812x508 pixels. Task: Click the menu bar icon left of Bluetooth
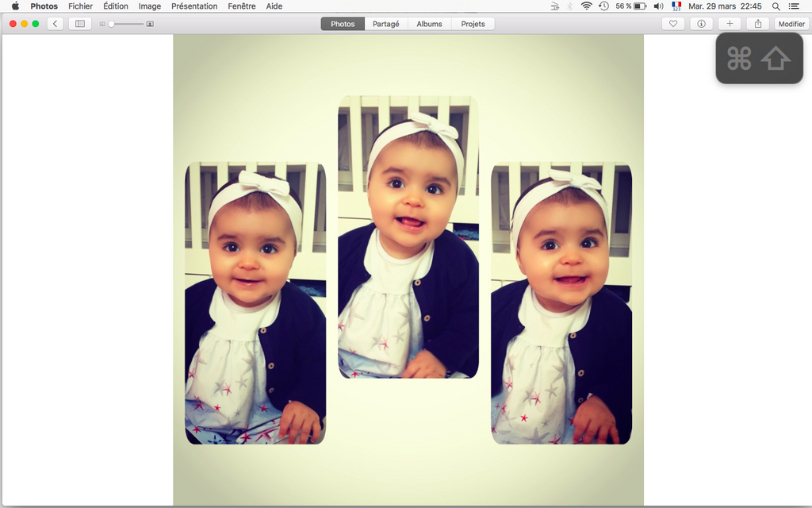click(554, 6)
